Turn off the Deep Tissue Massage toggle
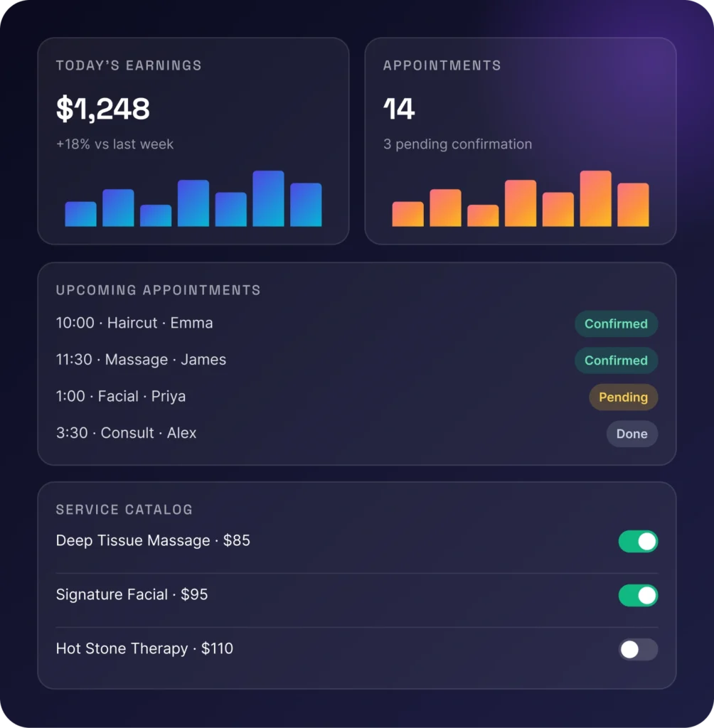Image resolution: width=714 pixels, height=728 pixels. [x=638, y=541]
